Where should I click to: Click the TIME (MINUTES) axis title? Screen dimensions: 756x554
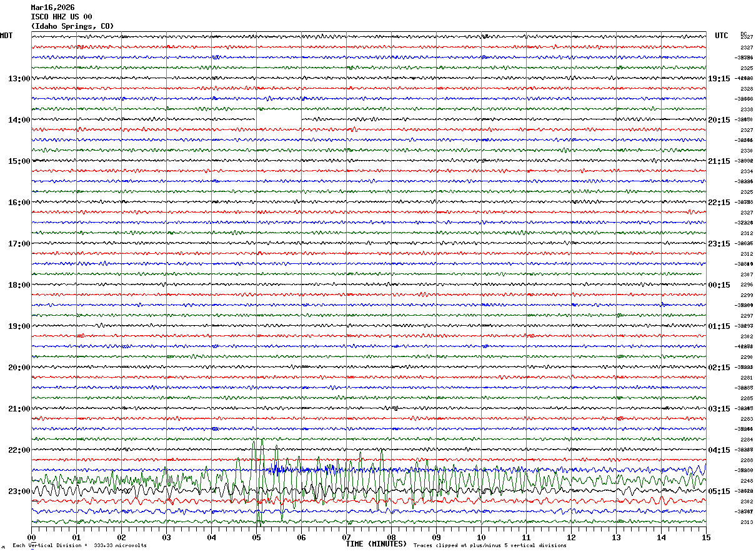point(376,544)
